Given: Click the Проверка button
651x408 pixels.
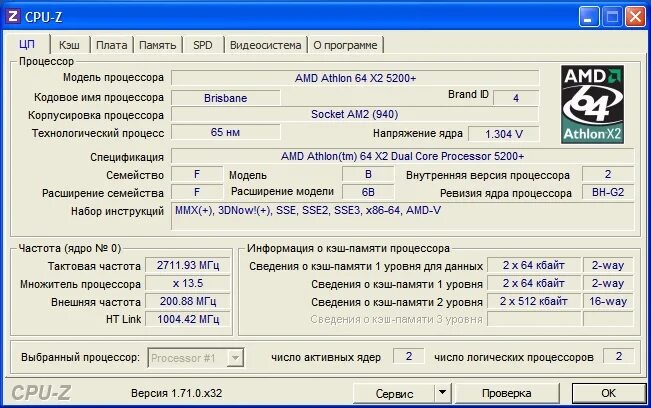Looking at the screenshot, I should [507, 393].
